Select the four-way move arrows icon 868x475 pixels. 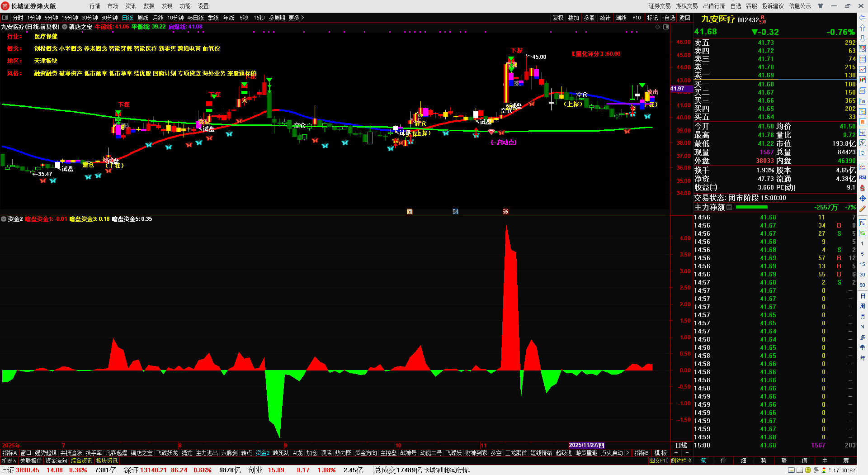[863, 198]
